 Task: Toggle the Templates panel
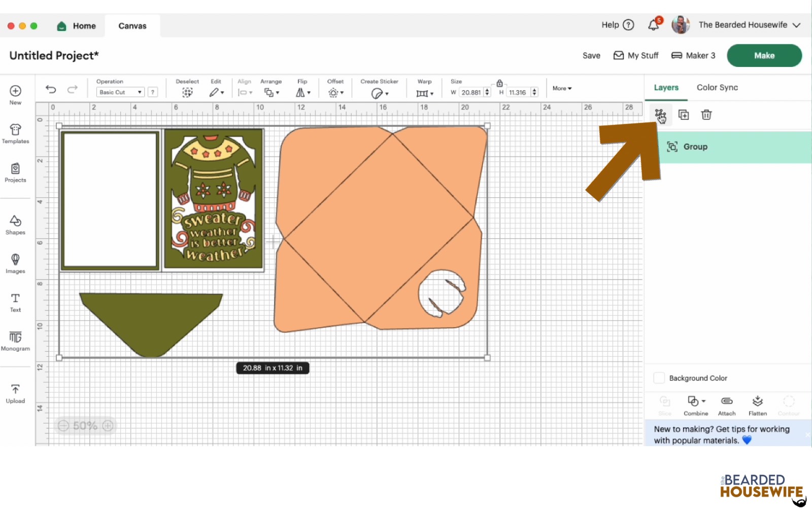click(x=15, y=133)
